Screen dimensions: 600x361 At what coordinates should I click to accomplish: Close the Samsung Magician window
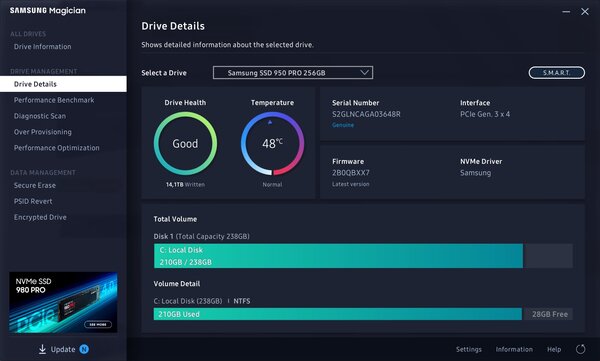(x=585, y=12)
